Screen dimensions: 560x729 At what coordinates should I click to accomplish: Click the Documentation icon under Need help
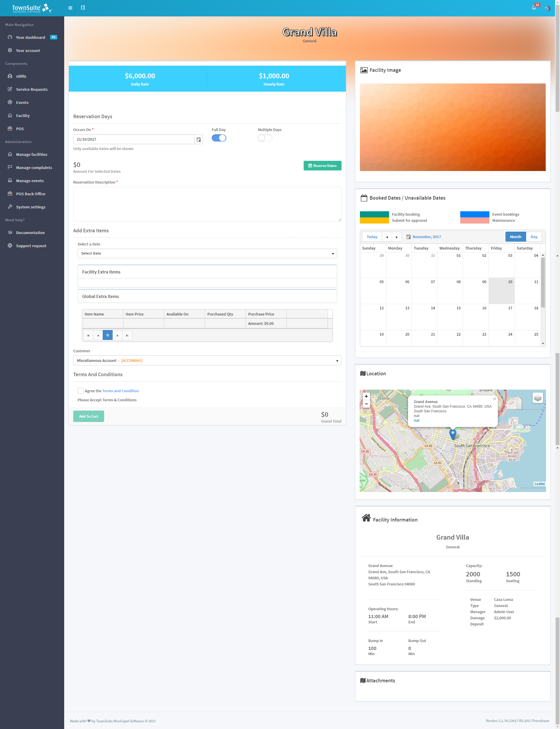pyautogui.click(x=10, y=232)
